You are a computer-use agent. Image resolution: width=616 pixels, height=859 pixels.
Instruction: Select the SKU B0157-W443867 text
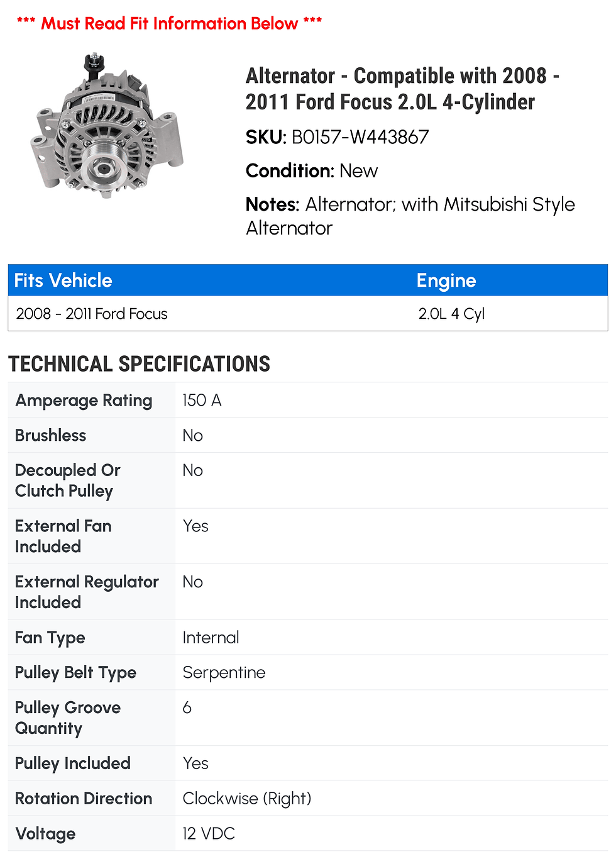337,137
